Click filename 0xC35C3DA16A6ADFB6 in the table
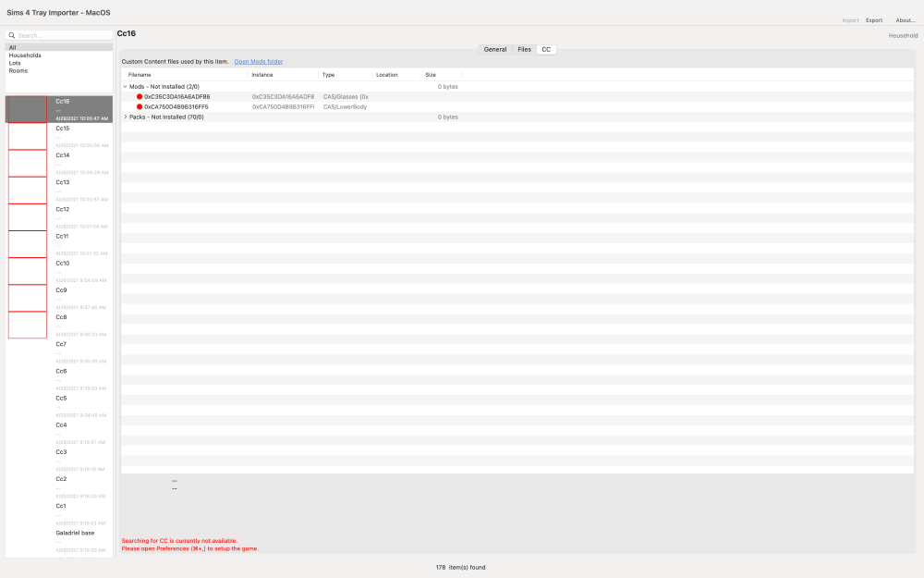Image resolution: width=924 pixels, height=578 pixels. pos(176,97)
